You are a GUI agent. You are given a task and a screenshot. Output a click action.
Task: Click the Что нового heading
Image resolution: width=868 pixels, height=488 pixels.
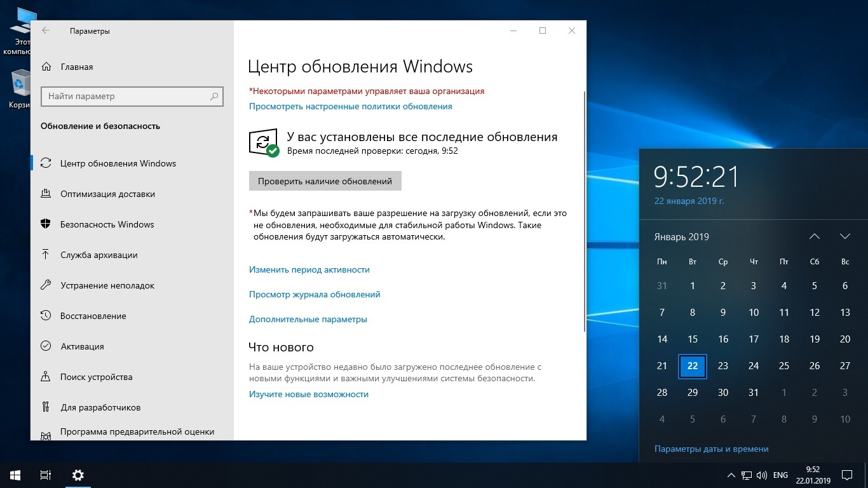click(x=281, y=348)
